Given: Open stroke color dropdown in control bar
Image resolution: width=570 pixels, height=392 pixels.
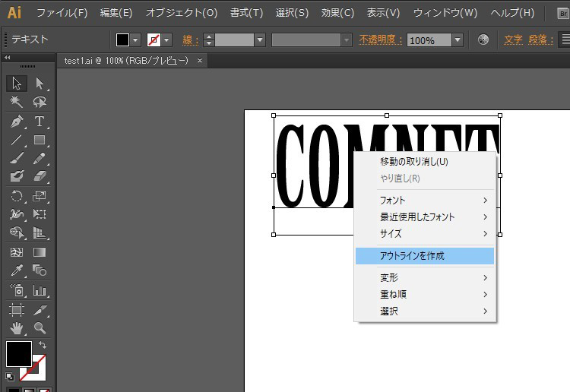Looking at the screenshot, I should [167, 40].
